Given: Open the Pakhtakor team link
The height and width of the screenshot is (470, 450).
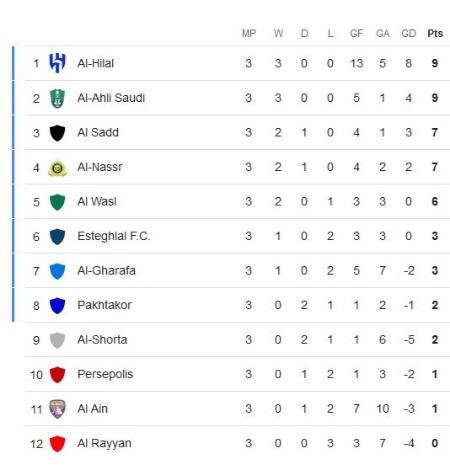Looking at the screenshot, I should 104,305.
